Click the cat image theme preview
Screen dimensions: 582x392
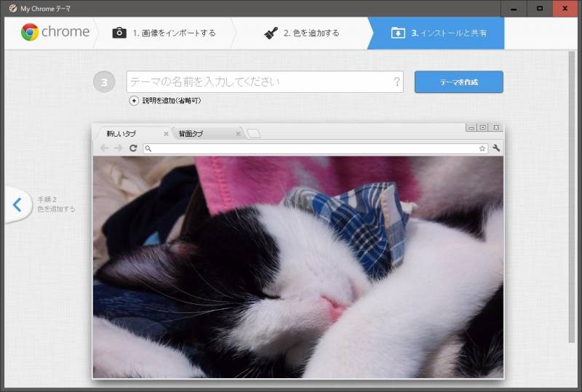coord(298,267)
